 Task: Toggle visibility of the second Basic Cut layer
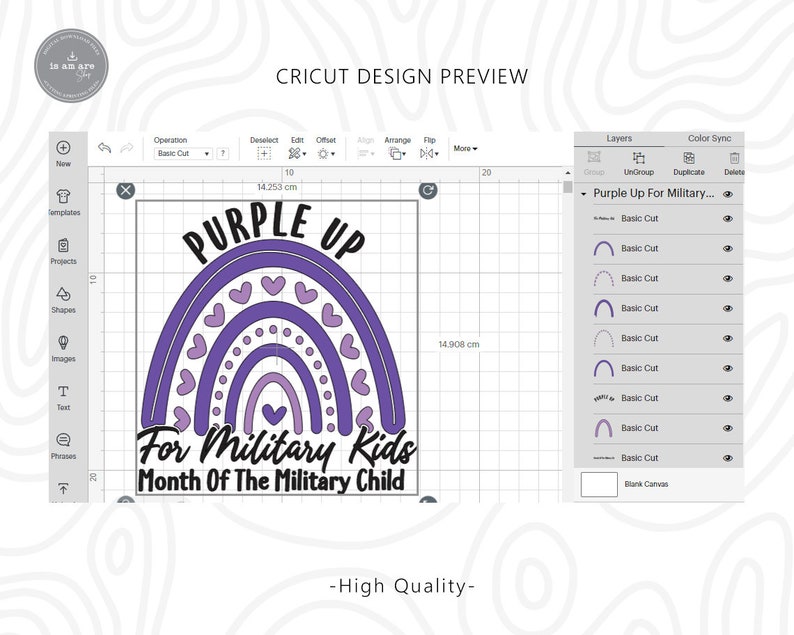point(728,249)
